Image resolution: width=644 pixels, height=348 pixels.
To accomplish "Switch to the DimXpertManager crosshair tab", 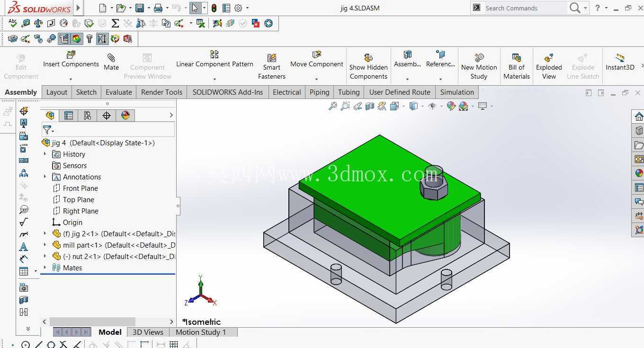I will pos(107,115).
